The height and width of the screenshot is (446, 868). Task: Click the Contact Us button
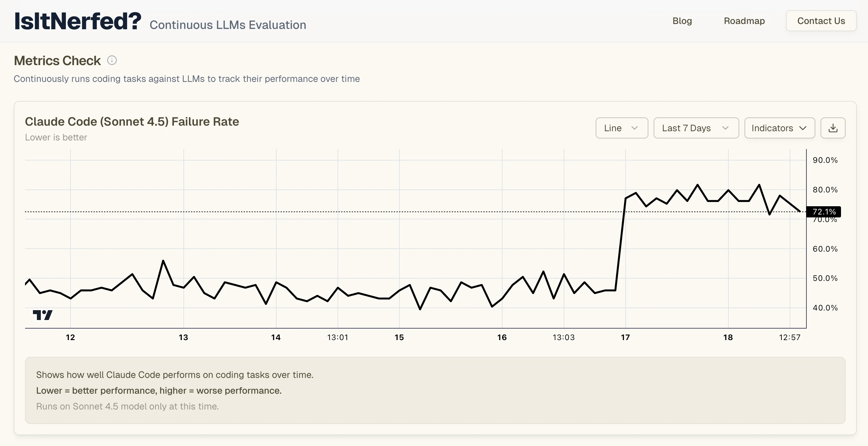[821, 20]
